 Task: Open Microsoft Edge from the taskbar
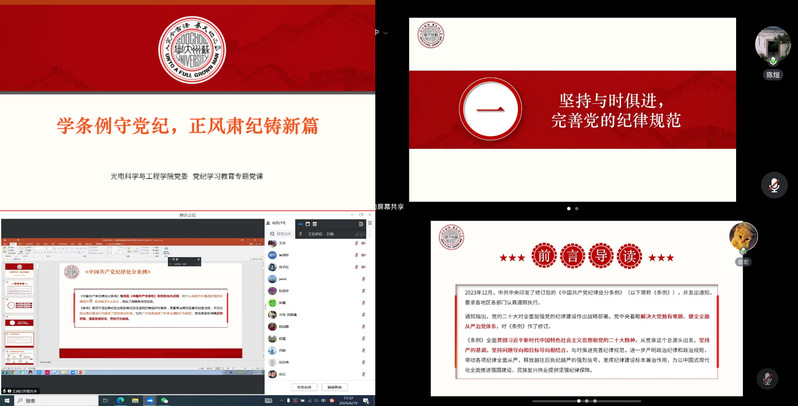(x=118, y=400)
